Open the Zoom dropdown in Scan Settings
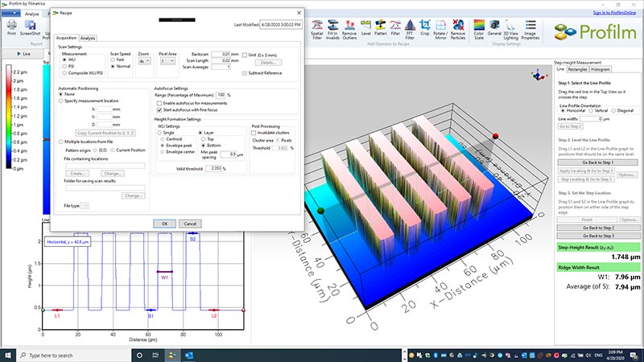This screenshot has height=362, width=644. (x=144, y=60)
